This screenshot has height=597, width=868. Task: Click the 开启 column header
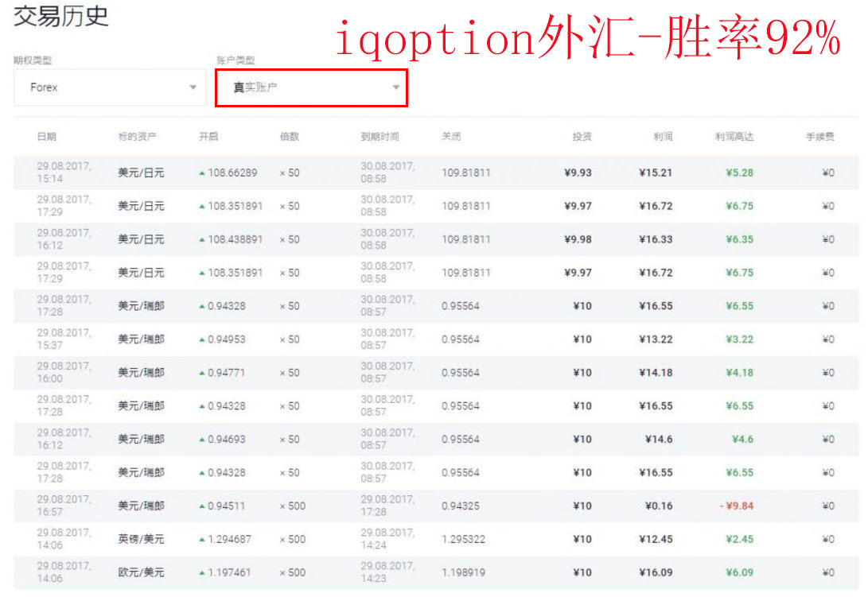pos(208,137)
